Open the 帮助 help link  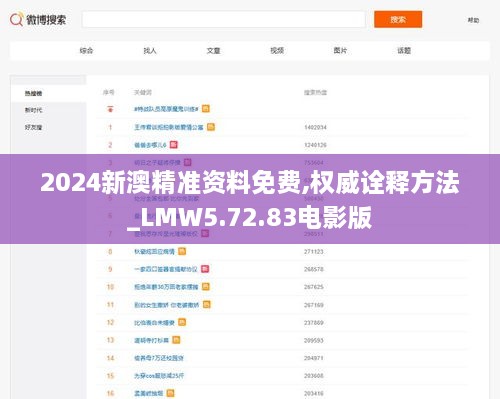pos(473,20)
